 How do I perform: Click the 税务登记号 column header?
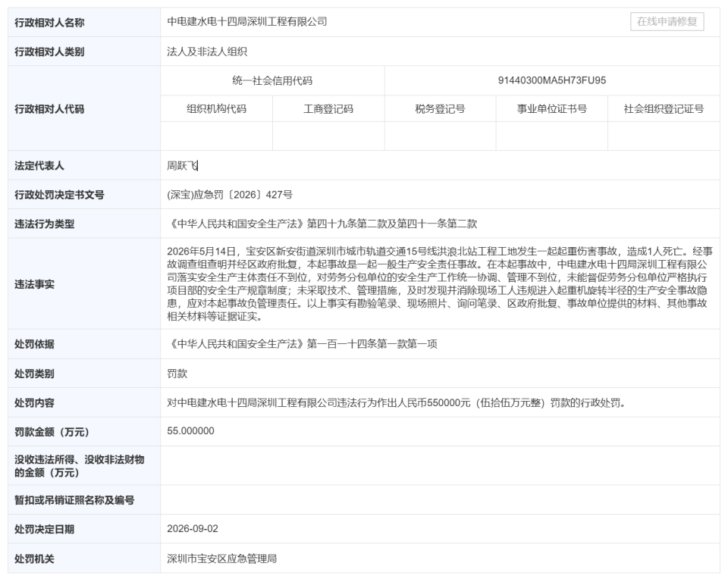440,109
